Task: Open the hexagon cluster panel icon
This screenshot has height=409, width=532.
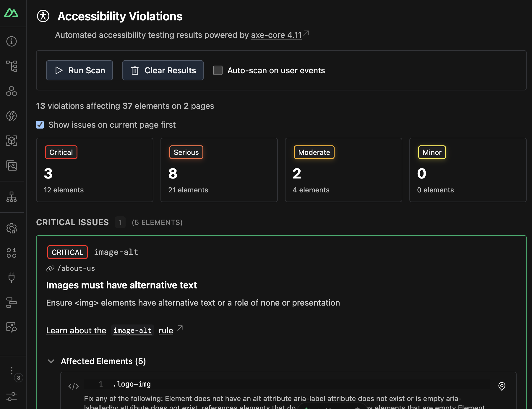Action: [12, 91]
